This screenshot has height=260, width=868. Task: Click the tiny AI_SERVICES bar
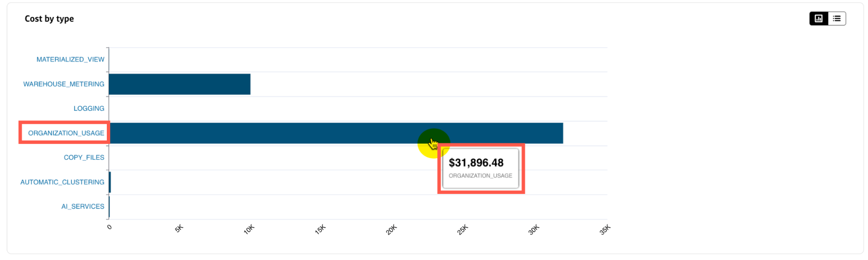109,207
